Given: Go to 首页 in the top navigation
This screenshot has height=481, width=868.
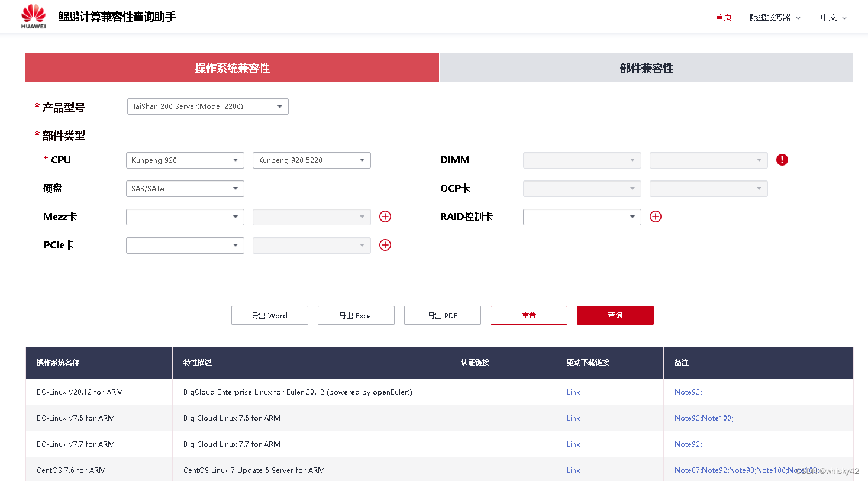Looking at the screenshot, I should click(723, 17).
